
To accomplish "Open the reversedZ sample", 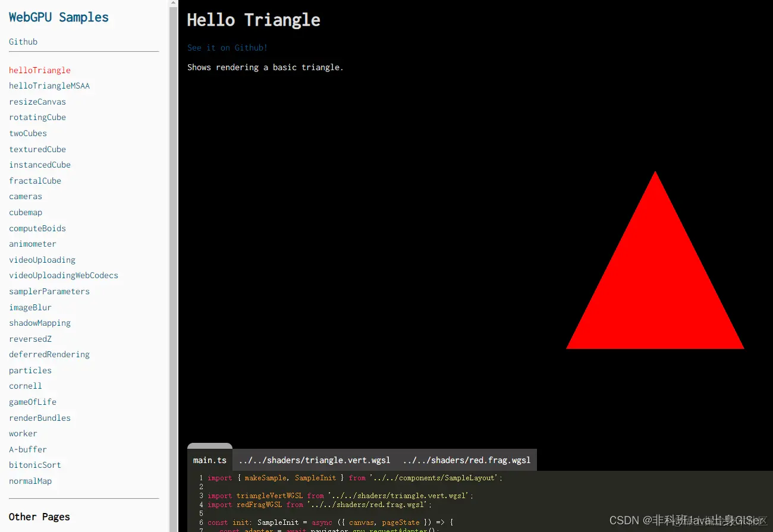I will pos(30,339).
